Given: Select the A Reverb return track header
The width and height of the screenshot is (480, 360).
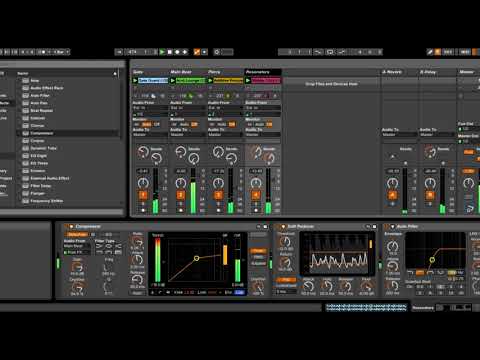Looking at the screenshot, I should tap(399, 72).
